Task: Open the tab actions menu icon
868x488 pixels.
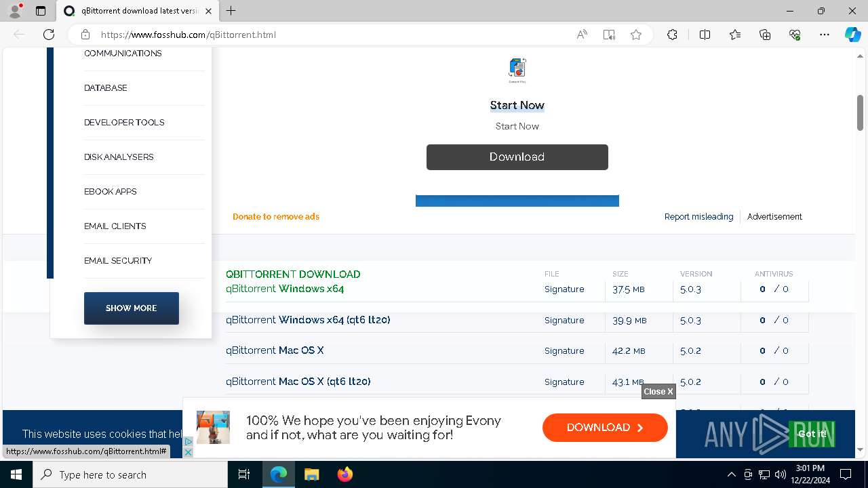Action: point(41,11)
